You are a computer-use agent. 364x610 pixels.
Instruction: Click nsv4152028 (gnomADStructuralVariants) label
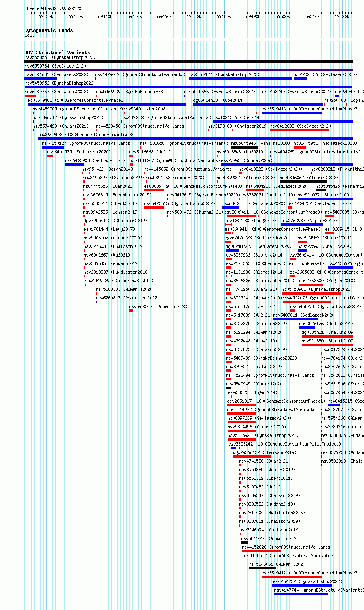pyautogui.click(x=287, y=547)
